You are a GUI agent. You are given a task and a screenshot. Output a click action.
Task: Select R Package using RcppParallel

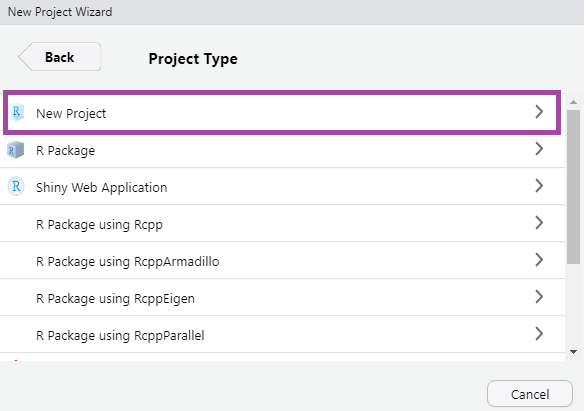tap(282, 334)
